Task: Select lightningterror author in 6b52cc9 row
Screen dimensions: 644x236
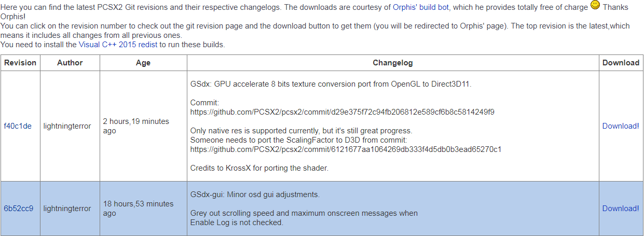Action: pyautogui.click(x=67, y=209)
